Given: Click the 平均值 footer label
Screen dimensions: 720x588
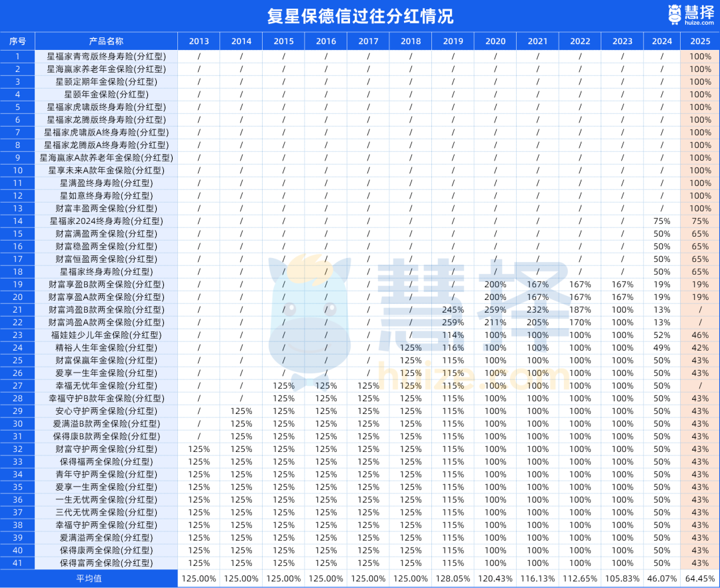Looking at the screenshot, I should tap(89, 579).
